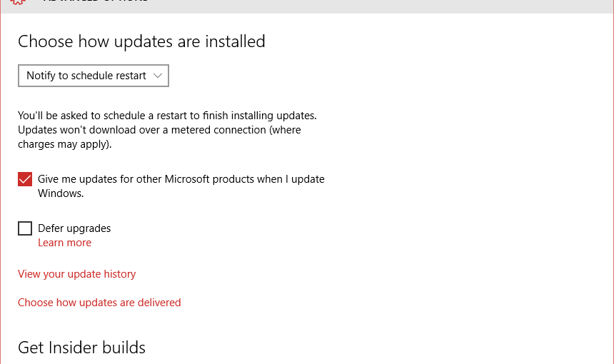This screenshot has height=364, width=614.
Task: Click the partially visible Advanced Options title
Action: coord(96,1)
